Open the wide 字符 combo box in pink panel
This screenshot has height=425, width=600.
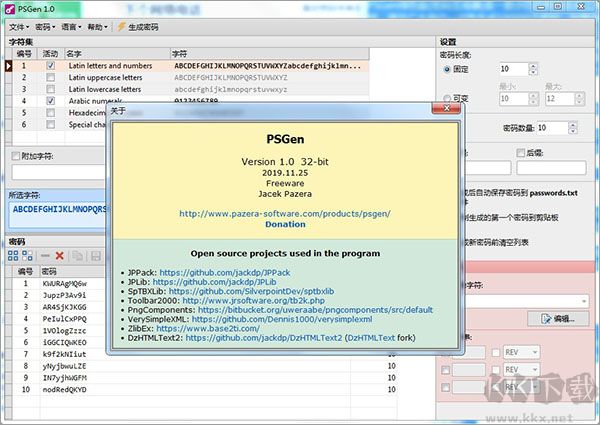[x=527, y=301]
